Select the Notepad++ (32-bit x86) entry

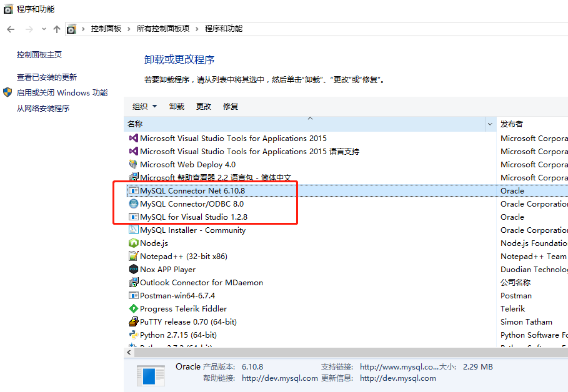pos(184,257)
